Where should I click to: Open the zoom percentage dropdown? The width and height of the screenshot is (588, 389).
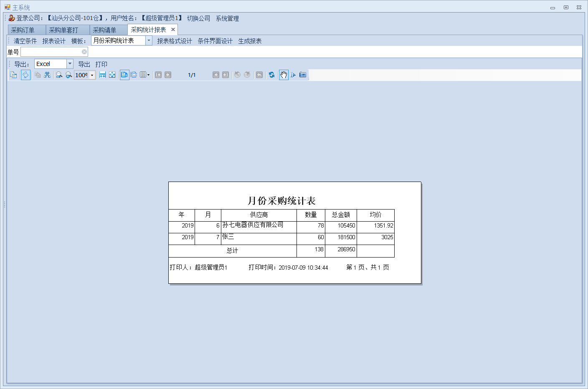point(92,75)
